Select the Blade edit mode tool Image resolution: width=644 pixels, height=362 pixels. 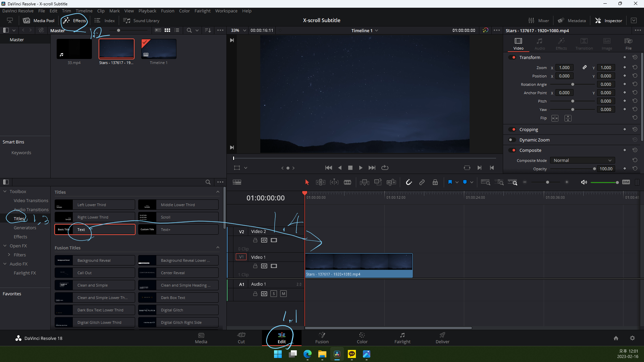tap(347, 182)
